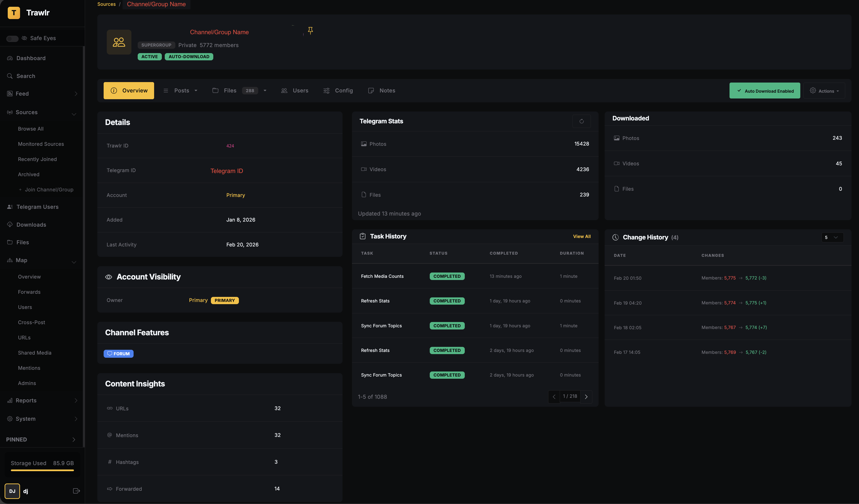Click the logout icon next to dj
The height and width of the screenshot is (504, 859).
click(76, 491)
